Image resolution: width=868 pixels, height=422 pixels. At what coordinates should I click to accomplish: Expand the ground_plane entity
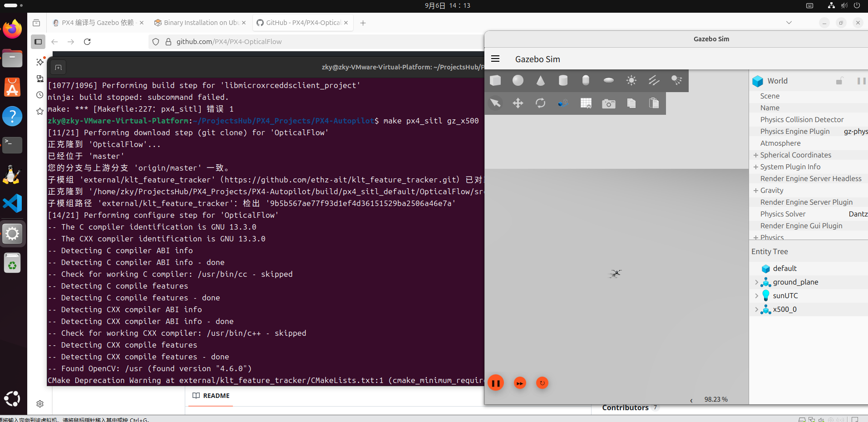(756, 282)
